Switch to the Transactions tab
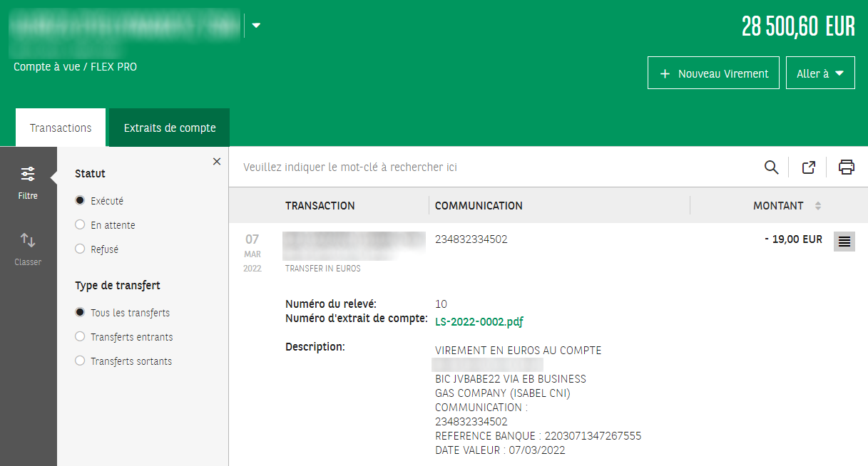This screenshot has height=466, width=868. (x=61, y=128)
